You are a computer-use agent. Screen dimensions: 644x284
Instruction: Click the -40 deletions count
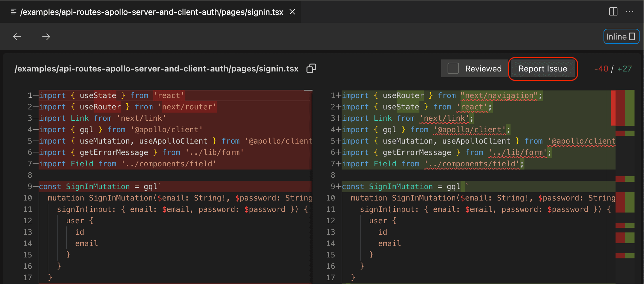(601, 69)
